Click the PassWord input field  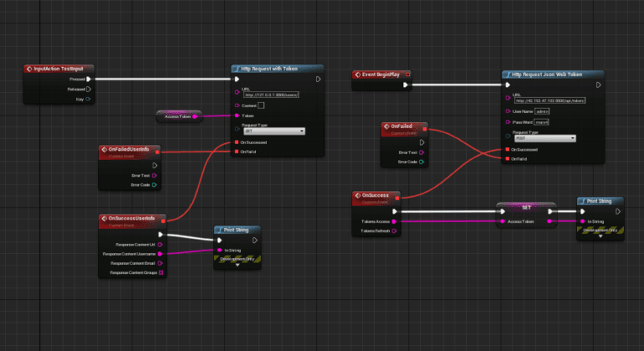tap(542, 122)
